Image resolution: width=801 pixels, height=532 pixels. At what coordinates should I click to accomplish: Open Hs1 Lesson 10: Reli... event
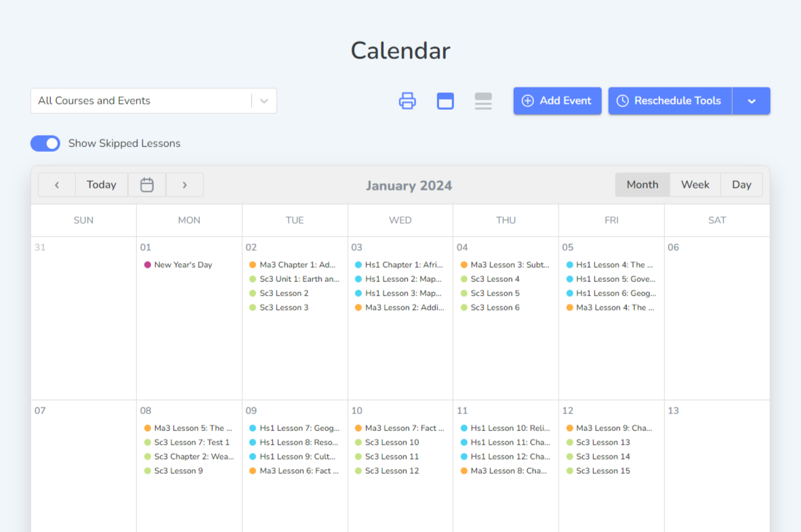pyautogui.click(x=506, y=428)
